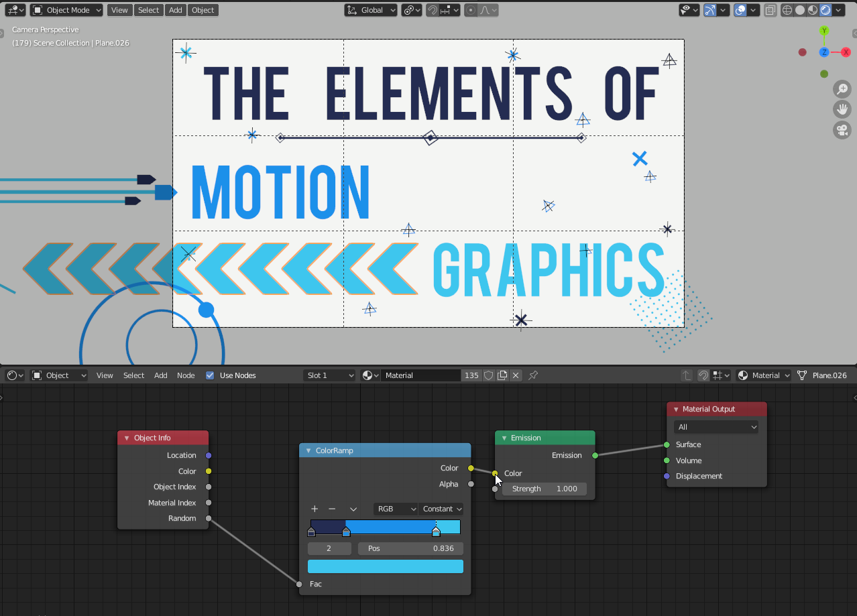Screen dimensions: 857x616
Task: Toggle proportional editing
Action: pos(471,10)
